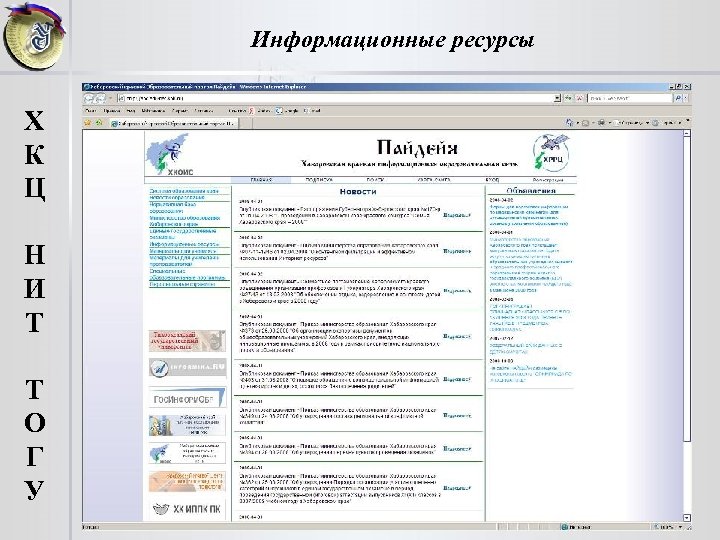Open Новости образования in the left menu
The height and width of the screenshot is (540, 720).
[177, 197]
